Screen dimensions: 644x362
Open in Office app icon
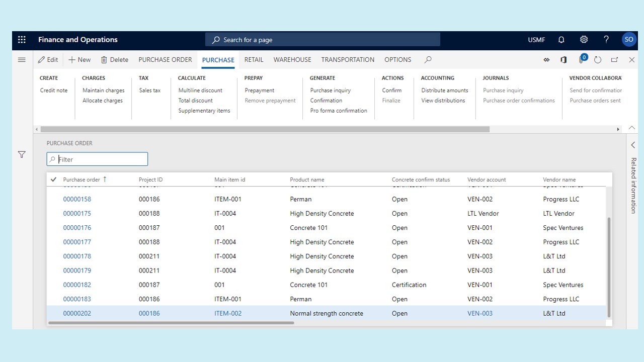pyautogui.click(x=563, y=60)
